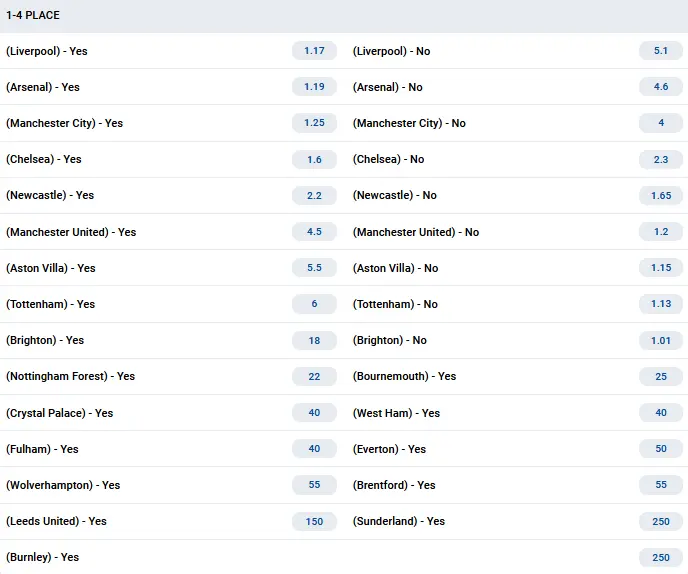Click Brighton No odds 1.01
The width and height of the screenshot is (688, 574).
pos(661,340)
